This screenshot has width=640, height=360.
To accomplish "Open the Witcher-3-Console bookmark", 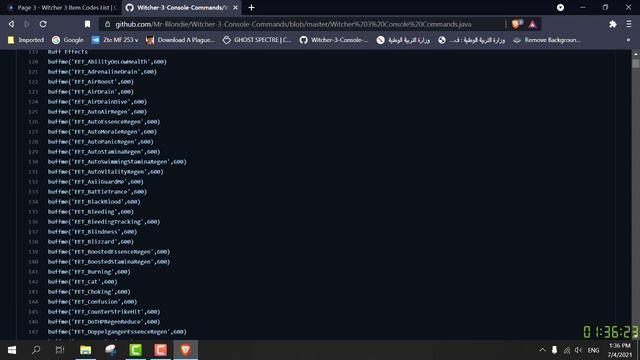I will click(x=333, y=40).
